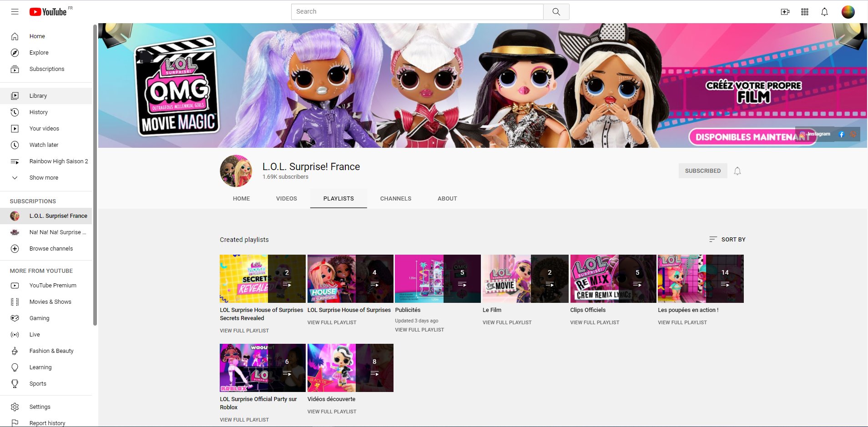Switch to the VIDEOS channel tab
This screenshot has height=427, width=868.
tap(287, 199)
